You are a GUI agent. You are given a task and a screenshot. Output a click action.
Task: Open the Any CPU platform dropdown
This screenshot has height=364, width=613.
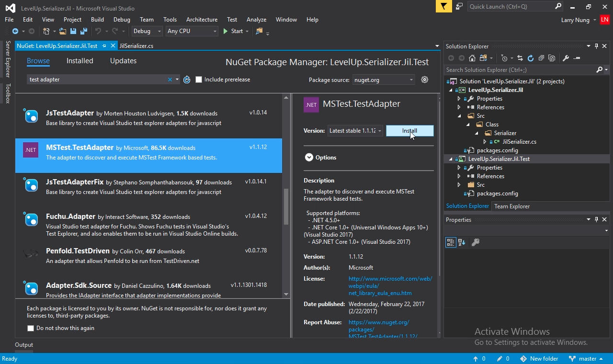point(192,31)
